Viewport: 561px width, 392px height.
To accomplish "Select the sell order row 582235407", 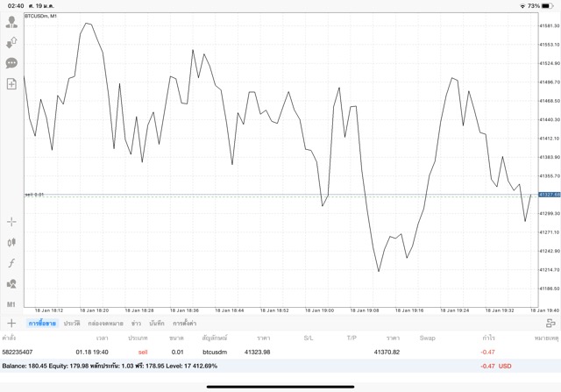I will 263,352.
